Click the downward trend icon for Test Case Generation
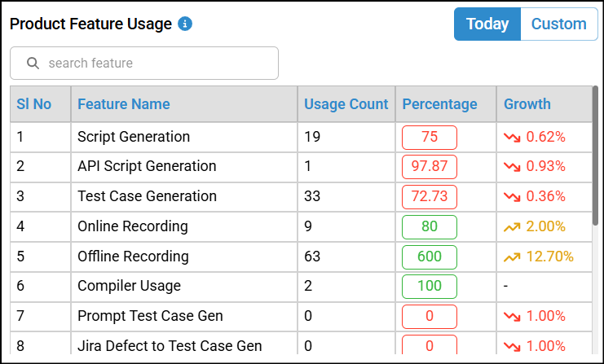This screenshot has width=604, height=364. pyautogui.click(x=512, y=196)
